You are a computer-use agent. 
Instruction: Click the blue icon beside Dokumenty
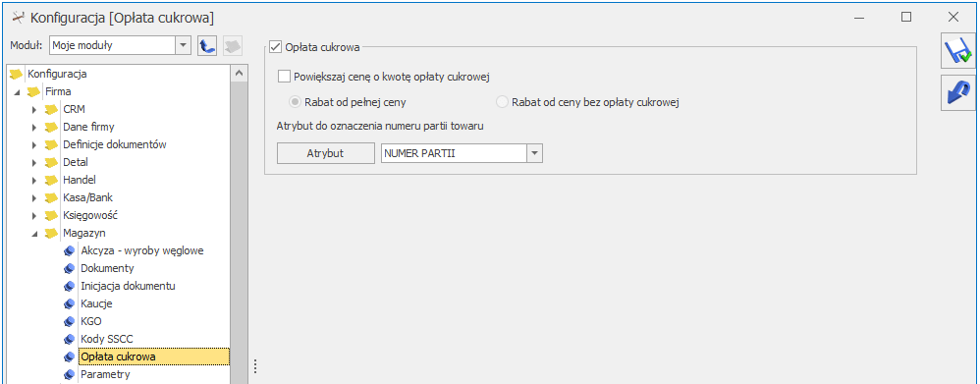69,268
